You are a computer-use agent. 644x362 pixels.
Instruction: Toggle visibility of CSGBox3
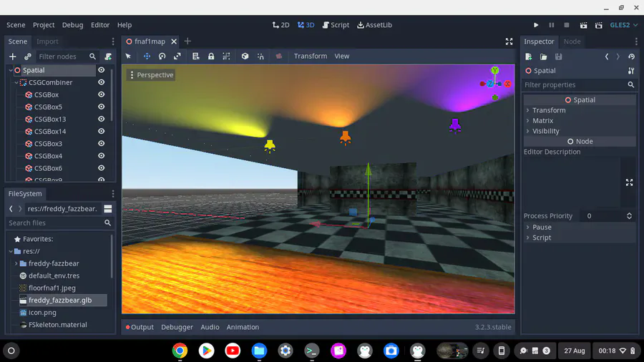pyautogui.click(x=101, y=144)
